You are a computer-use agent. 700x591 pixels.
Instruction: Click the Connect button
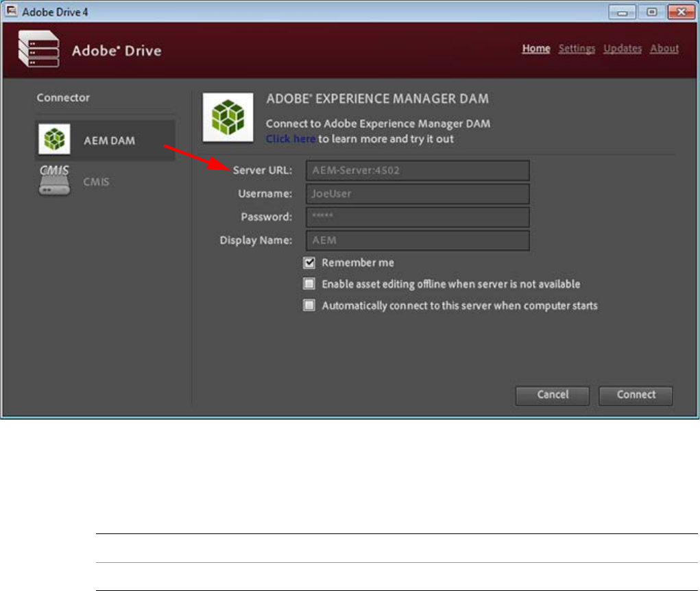point(636,395)
